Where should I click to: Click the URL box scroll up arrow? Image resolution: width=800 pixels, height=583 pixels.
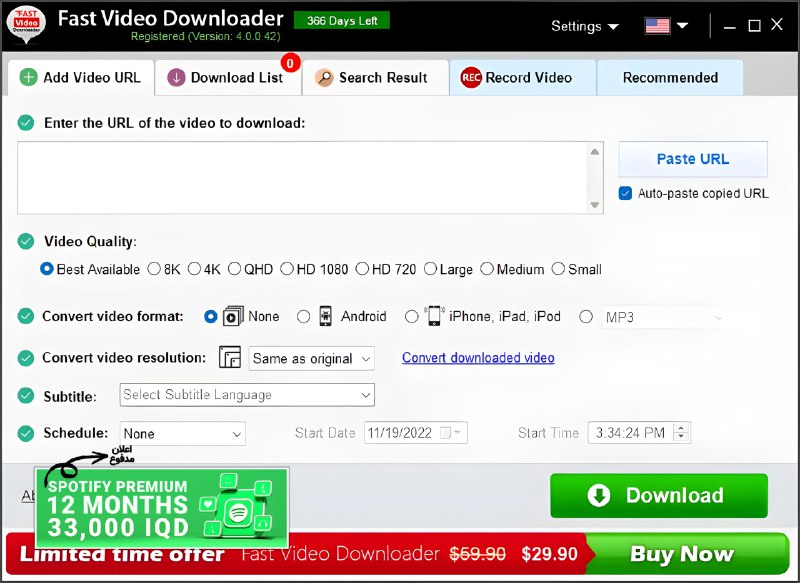point(594,151)
